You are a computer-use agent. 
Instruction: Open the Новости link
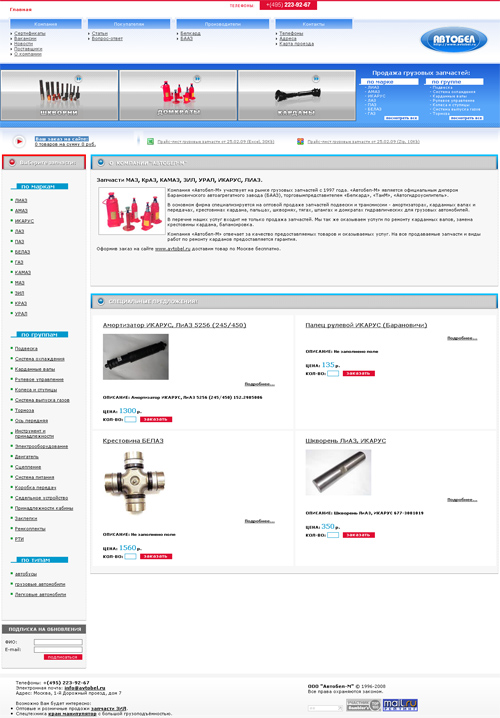pyautogui.click(x=23, y=44)
